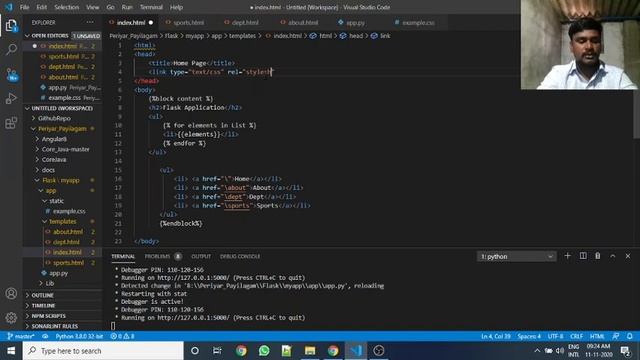The height and width of the screenshot is (360, 640).
Task: Open the Help menu
Action: [176, 7]
